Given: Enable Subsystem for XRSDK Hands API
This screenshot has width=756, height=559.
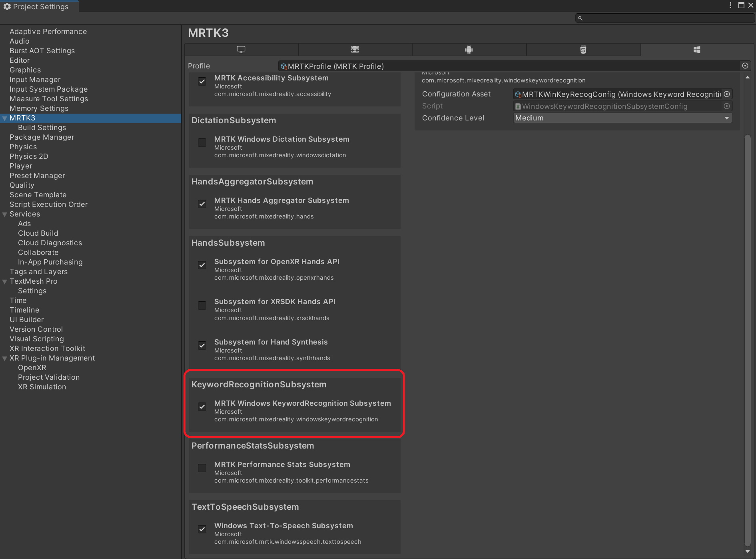Looking at the screenshot, I should [x=202, y=306].
